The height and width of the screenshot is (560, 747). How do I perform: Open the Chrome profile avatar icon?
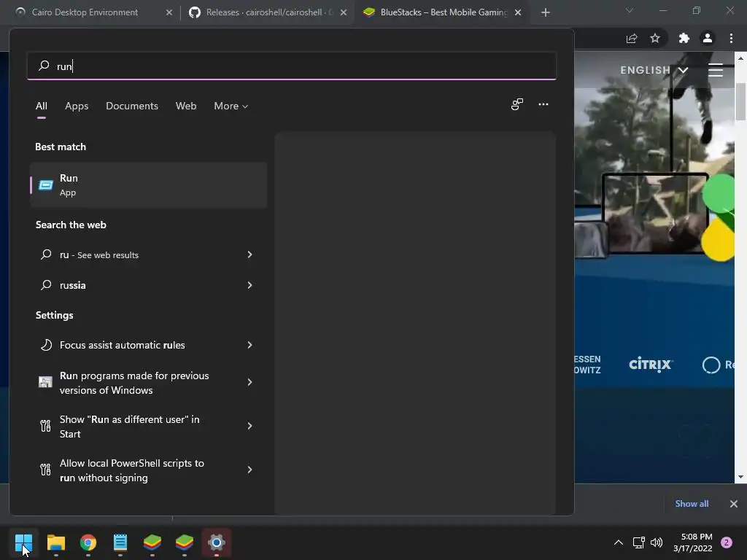(x=708, y=39)
